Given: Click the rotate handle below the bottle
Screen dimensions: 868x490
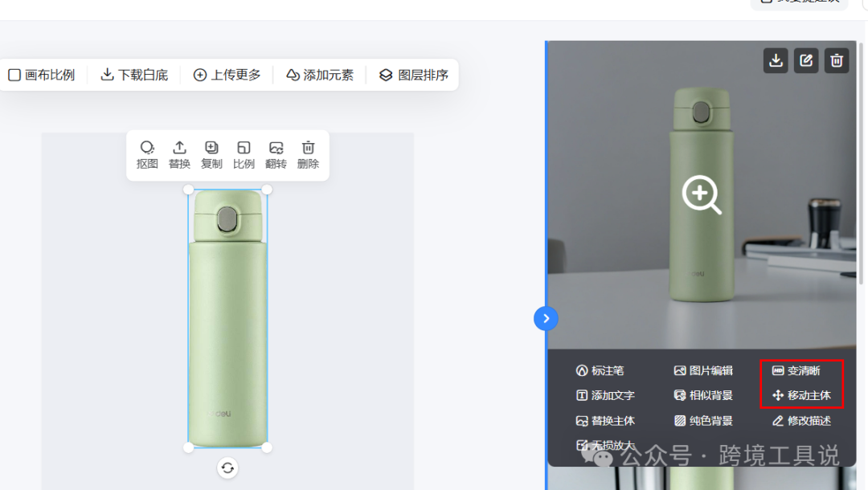Looking at the screenshot, I should [227, 468].
